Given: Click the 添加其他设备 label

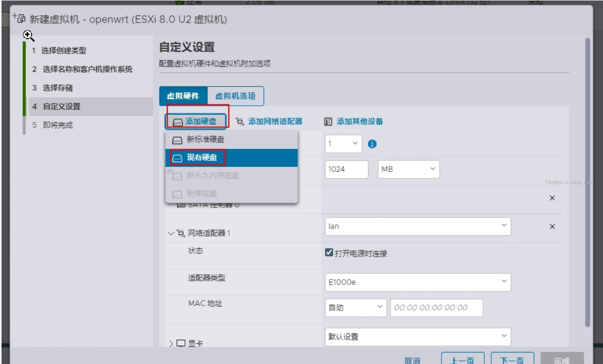Looking at the screenshot, I should tap(360, 121).
